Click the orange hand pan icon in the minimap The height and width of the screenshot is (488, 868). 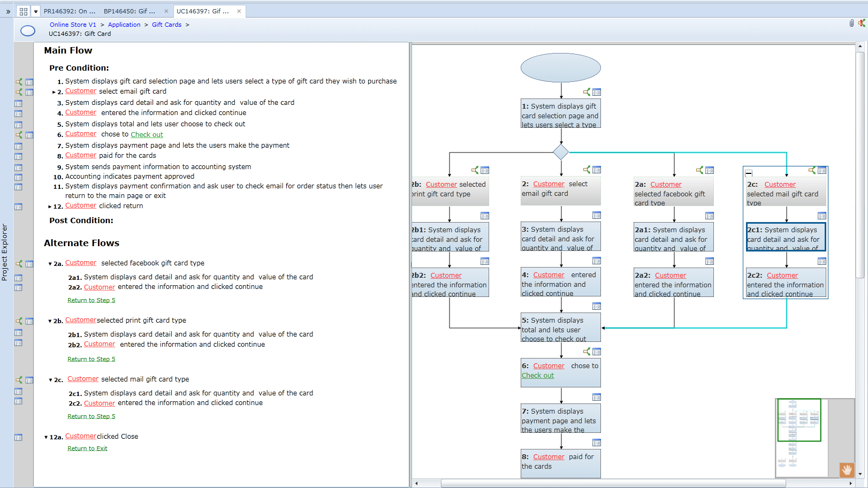847,470
